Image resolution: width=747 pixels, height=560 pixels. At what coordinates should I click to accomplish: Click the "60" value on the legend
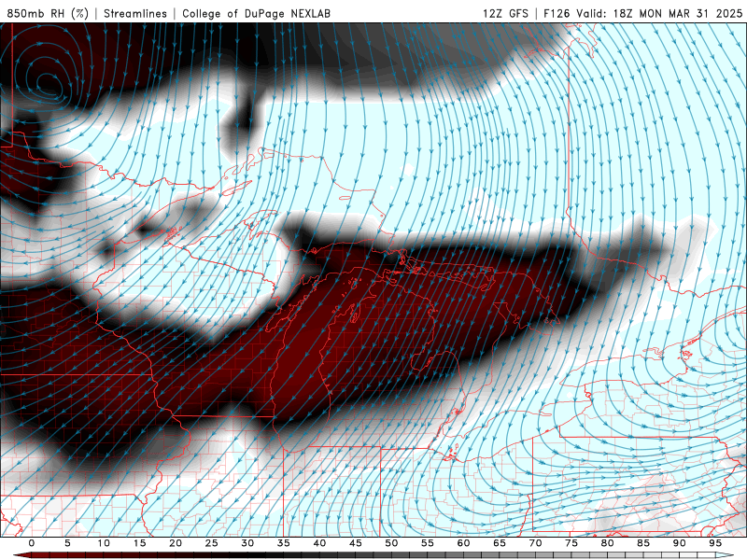463,543
